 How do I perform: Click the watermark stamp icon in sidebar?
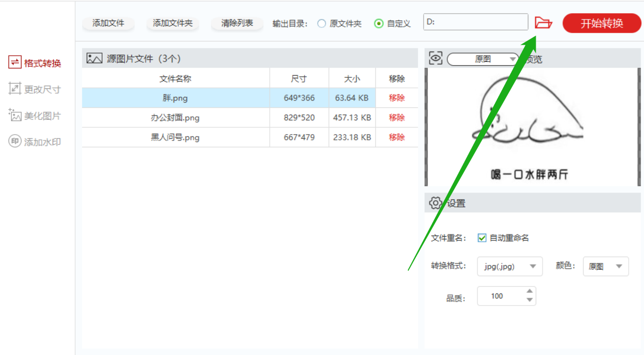tap(15, 141)
